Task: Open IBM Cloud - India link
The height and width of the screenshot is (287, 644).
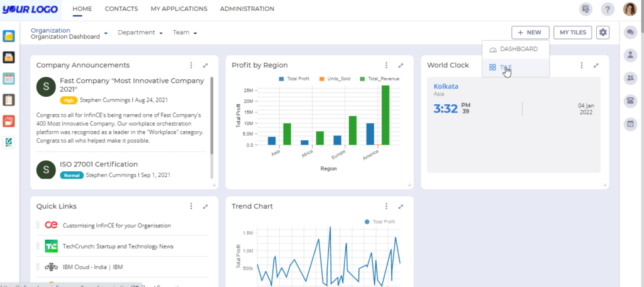Action: tap(93, 268)
